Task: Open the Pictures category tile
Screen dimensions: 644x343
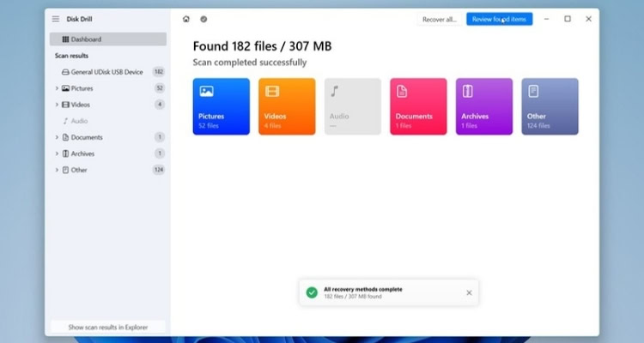Action: pos(222,106)
